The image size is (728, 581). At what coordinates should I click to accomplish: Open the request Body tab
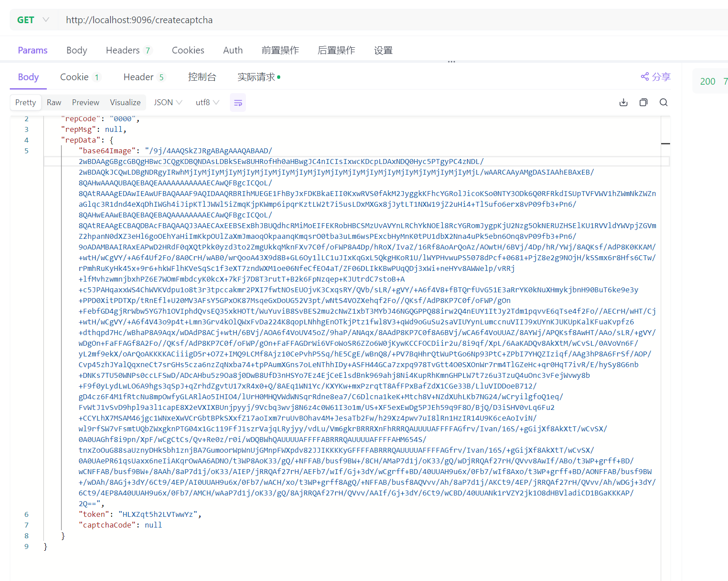tap(77, 50)
